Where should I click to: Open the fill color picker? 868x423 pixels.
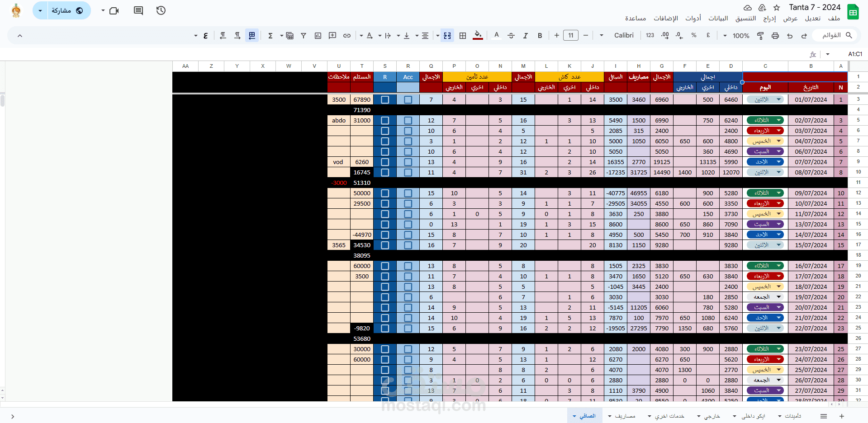point(478,35)
